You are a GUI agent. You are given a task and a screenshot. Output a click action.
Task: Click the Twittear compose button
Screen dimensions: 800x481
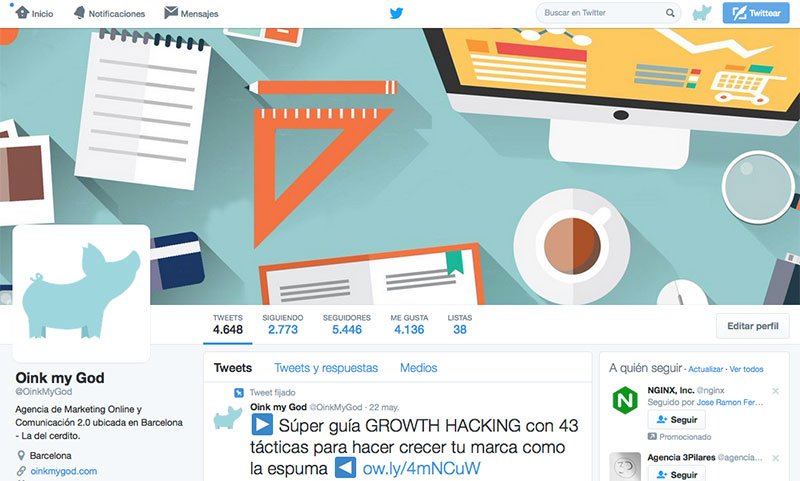(x=756, y=13)
